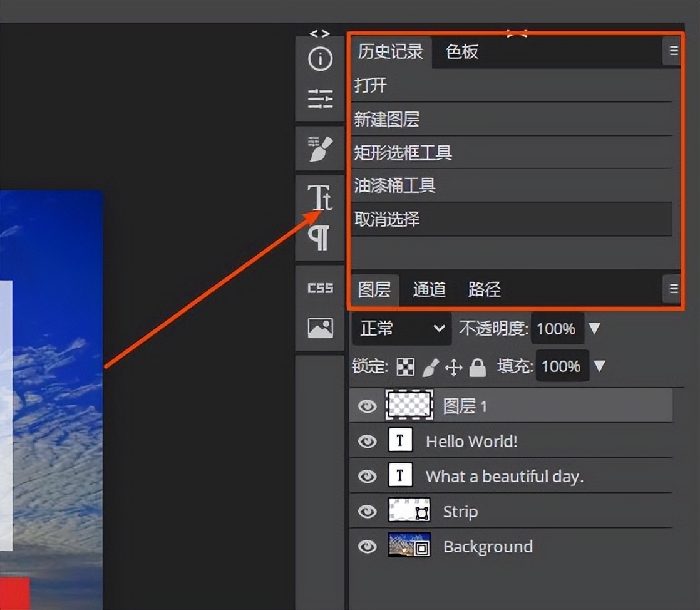The width and height of the screenshot is (700, 610).
Task: Open the 正常 blend mode dropdown
Action: pos(401,328)
